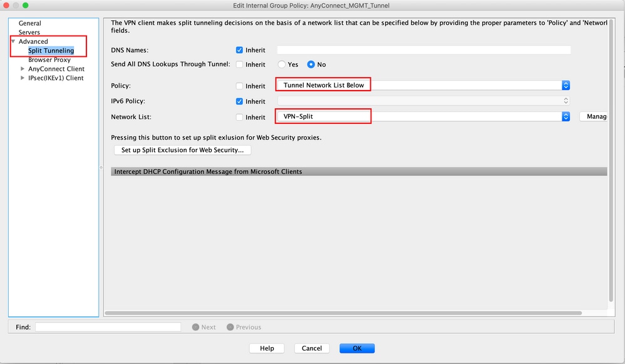Click the Next find button

point(204,327)
